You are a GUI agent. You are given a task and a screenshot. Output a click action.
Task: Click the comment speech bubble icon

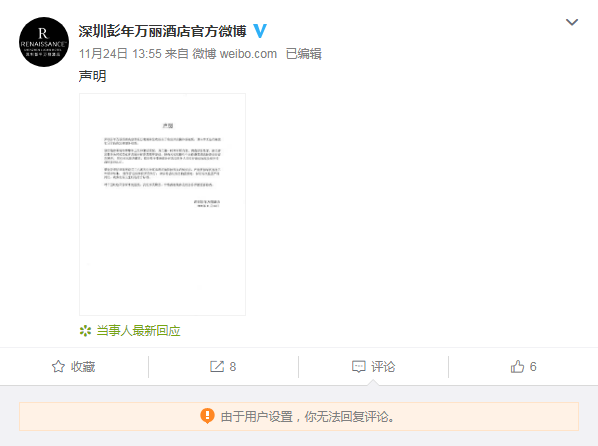(x=358, y=367)
